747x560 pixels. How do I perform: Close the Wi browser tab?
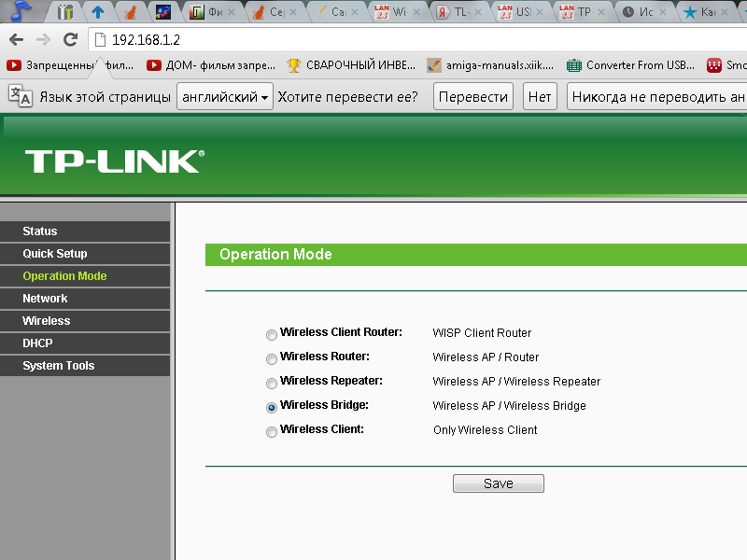416,12
